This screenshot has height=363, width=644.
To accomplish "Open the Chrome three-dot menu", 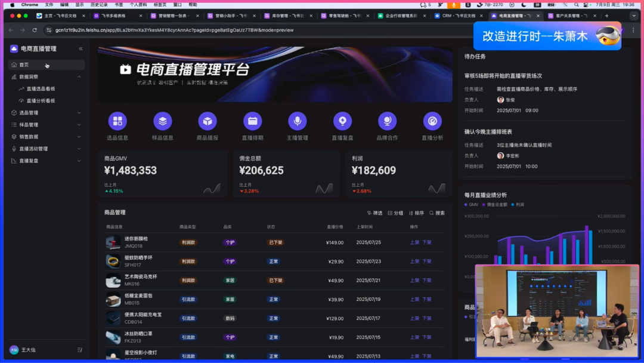I will pyautogui.click(x=633, y=30).
